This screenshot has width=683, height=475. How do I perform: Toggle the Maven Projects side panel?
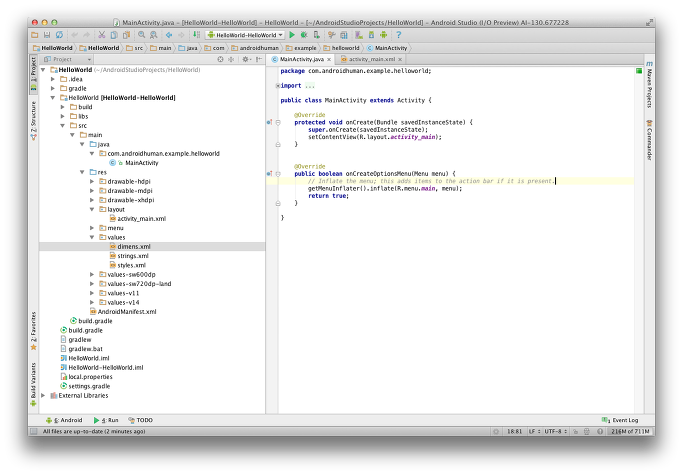click(649, 85)
